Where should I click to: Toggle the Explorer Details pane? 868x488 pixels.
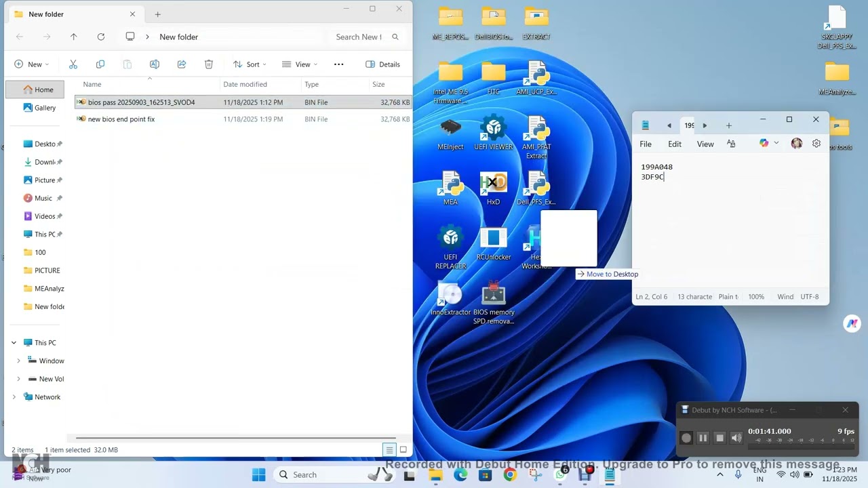(383, 64)
